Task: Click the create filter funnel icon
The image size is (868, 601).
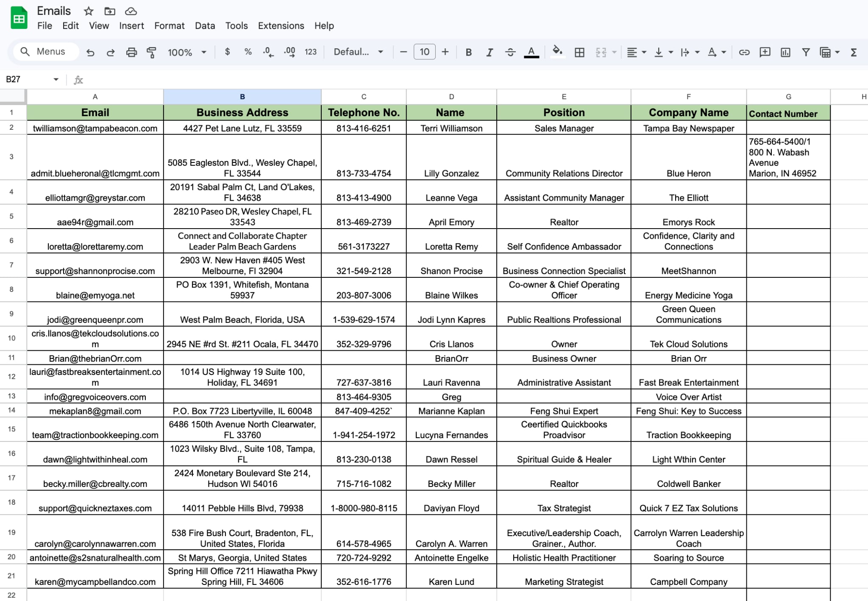Action: 806,52
